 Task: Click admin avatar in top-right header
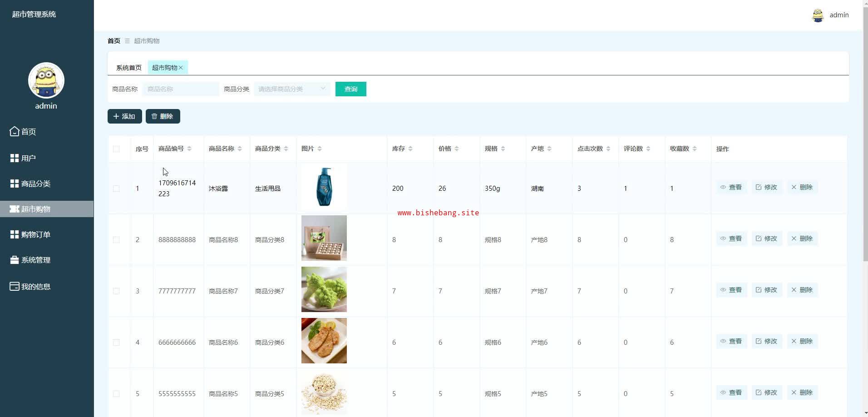[x=818, y=15]
